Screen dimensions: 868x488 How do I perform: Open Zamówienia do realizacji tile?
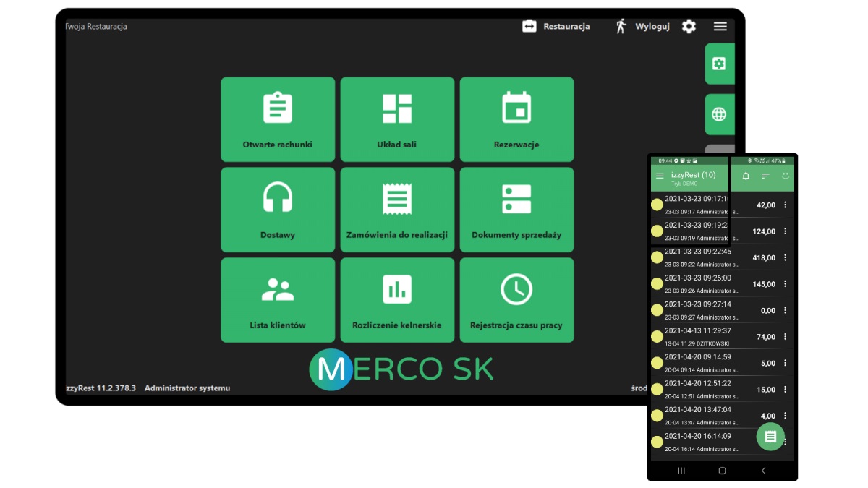[x=397, y=210]
